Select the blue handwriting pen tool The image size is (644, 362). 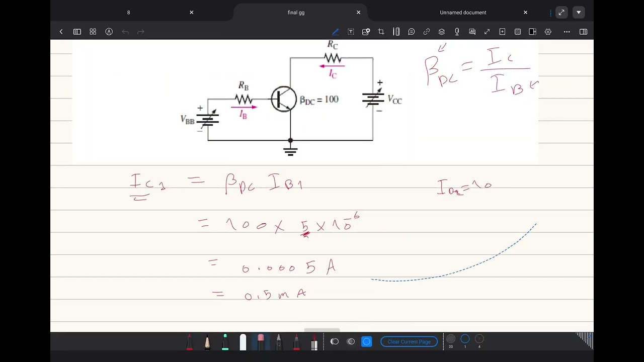pyautogui.click(x=336, y=32)
